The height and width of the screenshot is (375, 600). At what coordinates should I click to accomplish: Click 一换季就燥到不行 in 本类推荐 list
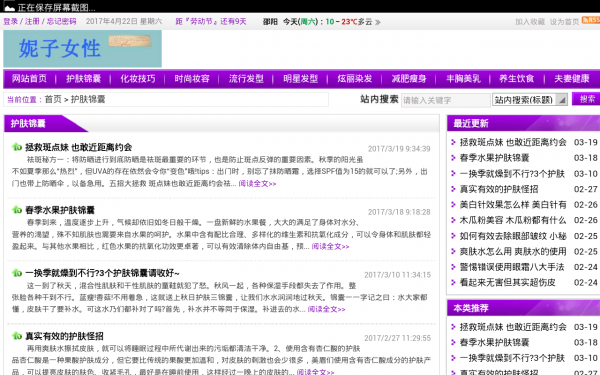(512, 358)
